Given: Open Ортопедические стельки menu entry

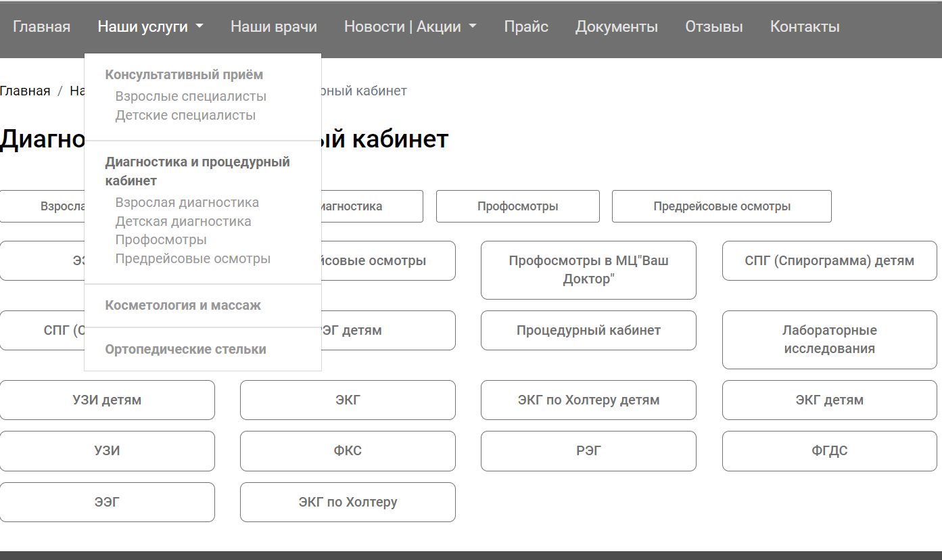Looking at the screenshot, I should [x=185, y=350].
